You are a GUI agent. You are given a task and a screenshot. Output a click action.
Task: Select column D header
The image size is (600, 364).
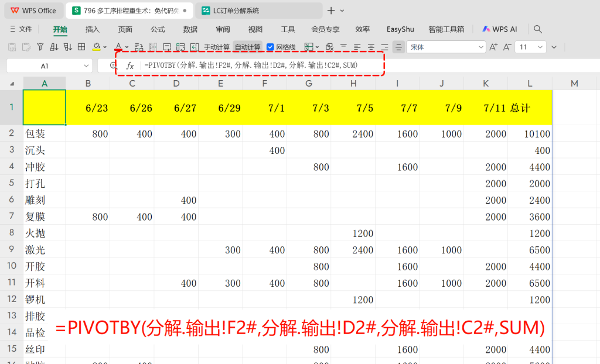pos(176,83)
